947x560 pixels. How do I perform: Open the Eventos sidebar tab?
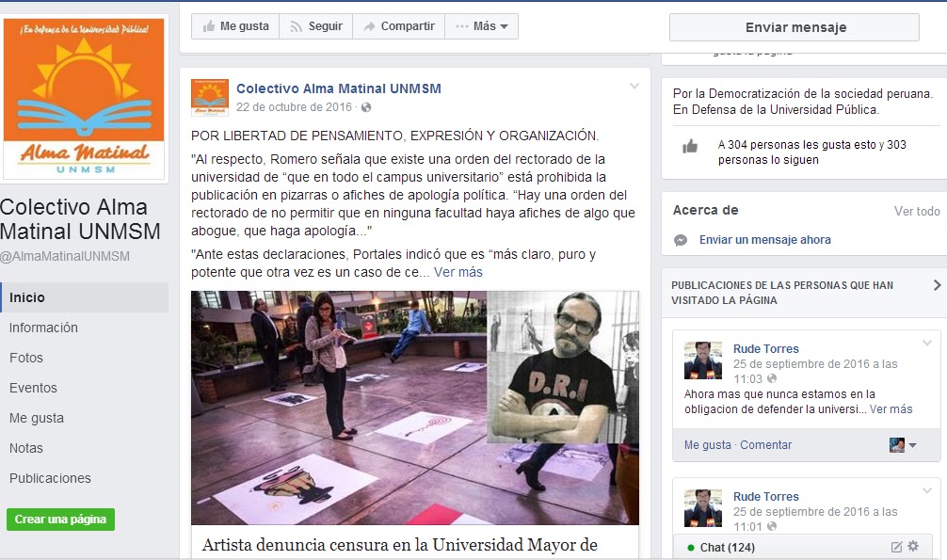click(33, 388)
